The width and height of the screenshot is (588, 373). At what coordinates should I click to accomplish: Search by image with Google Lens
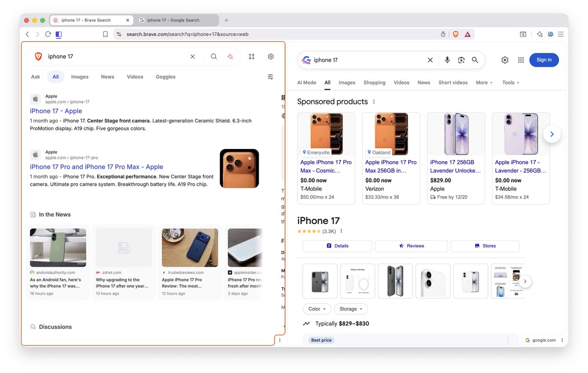[x=461, y=60]
